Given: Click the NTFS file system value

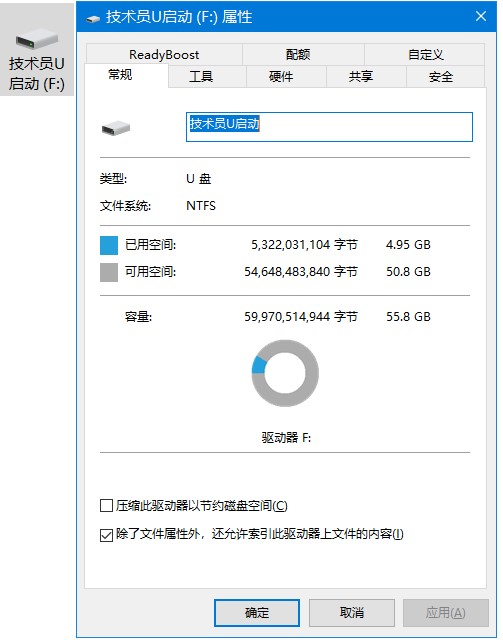Looking at the screenshot, I should (201, 205).
